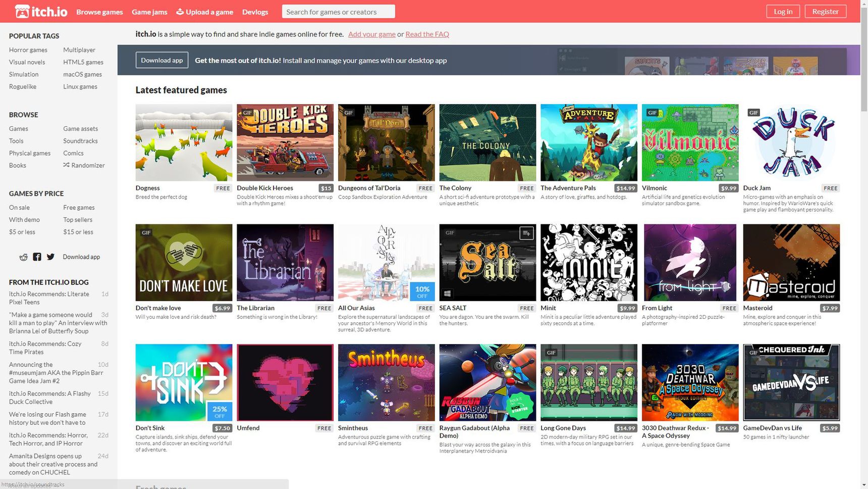The width and height of the screenshot is (868, 489).
Task: Click sidebar Download app link
Action: click(81, 257)
